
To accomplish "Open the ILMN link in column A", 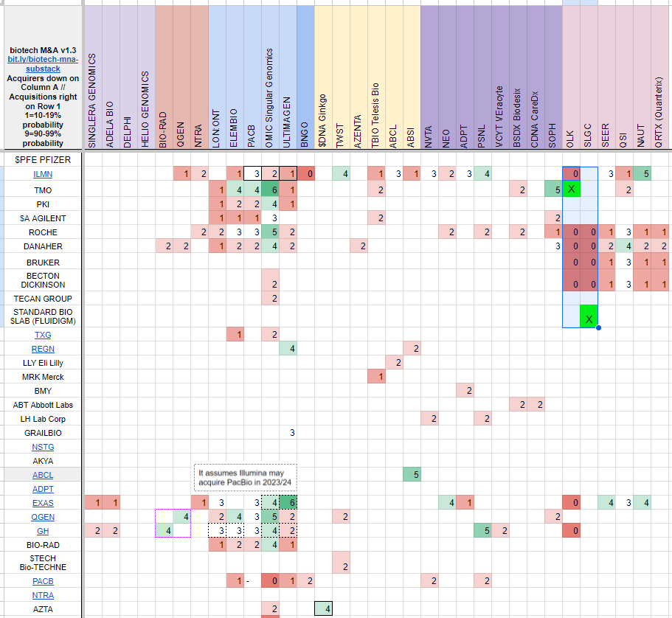I will [43, 175].
